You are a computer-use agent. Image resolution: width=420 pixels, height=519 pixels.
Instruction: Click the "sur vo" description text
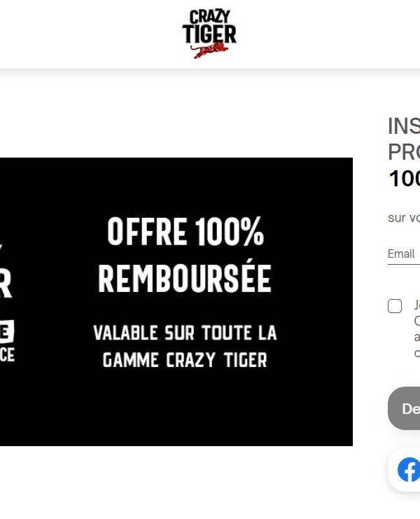tap(404, 218)
